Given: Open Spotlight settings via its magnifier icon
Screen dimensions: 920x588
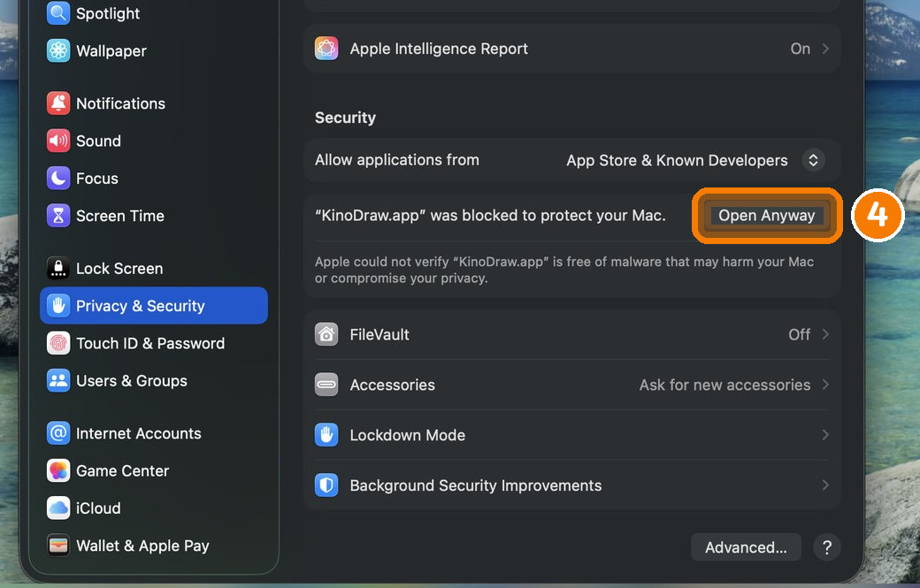Looking at the screenshot, I should (x=58, y=13).
